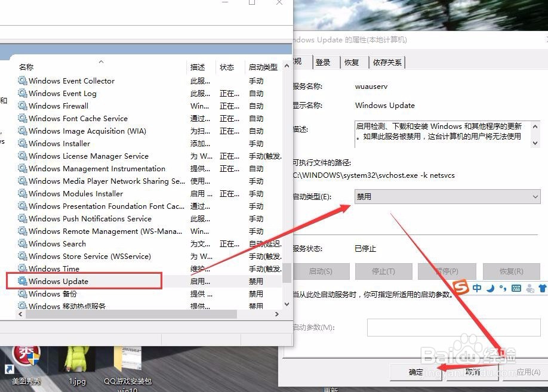Image resolution: width=548 pixels, height=392 pixels.
Task: Click the 恢复(R) button
Action: click(512, 271)
